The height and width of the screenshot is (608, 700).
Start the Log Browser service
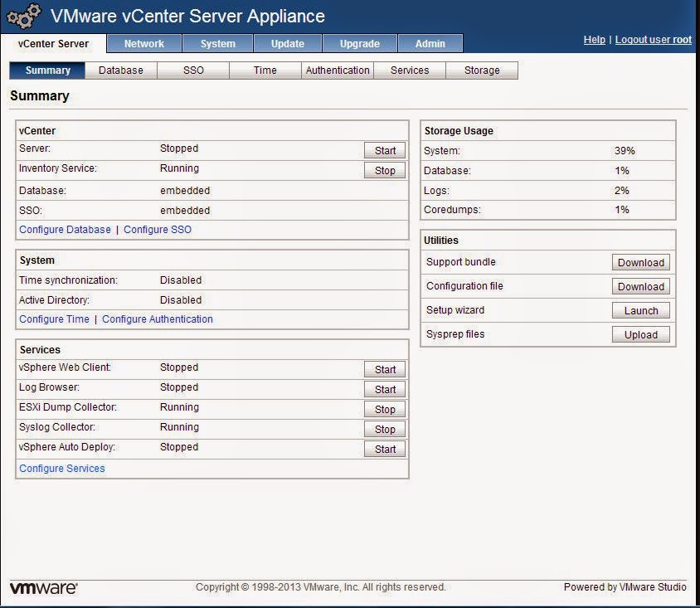(385, 390)
